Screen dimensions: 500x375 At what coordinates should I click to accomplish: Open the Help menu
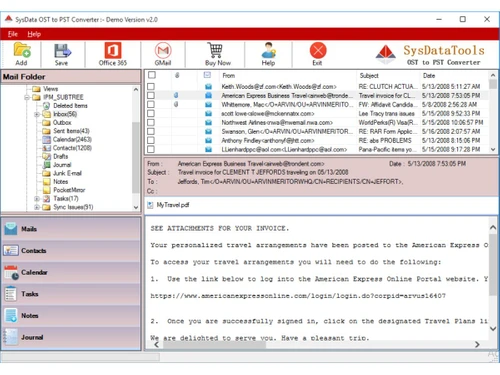[34, 34]
